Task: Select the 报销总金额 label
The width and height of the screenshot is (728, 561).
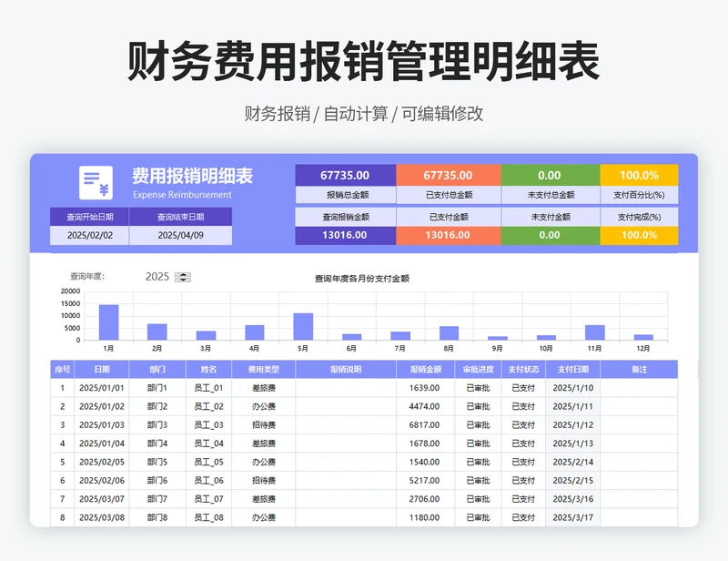Action: coord(346,195)
